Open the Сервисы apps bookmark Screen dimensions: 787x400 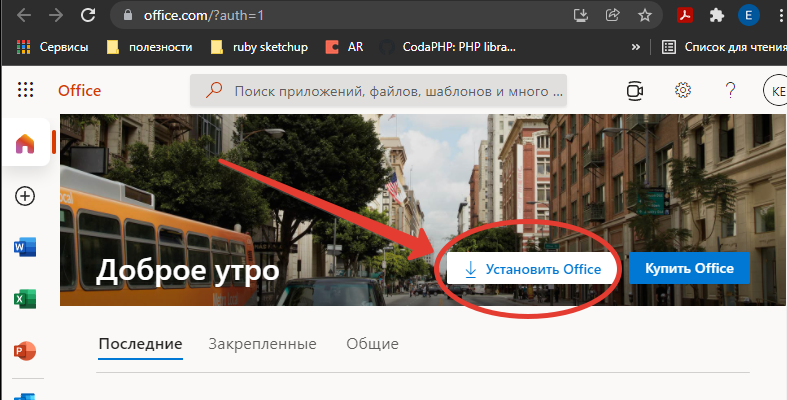52,47
